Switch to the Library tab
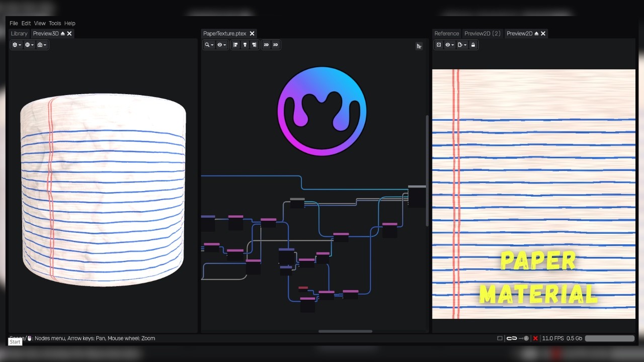This screenshot has width=644, height=362. [x=19, y=34]
